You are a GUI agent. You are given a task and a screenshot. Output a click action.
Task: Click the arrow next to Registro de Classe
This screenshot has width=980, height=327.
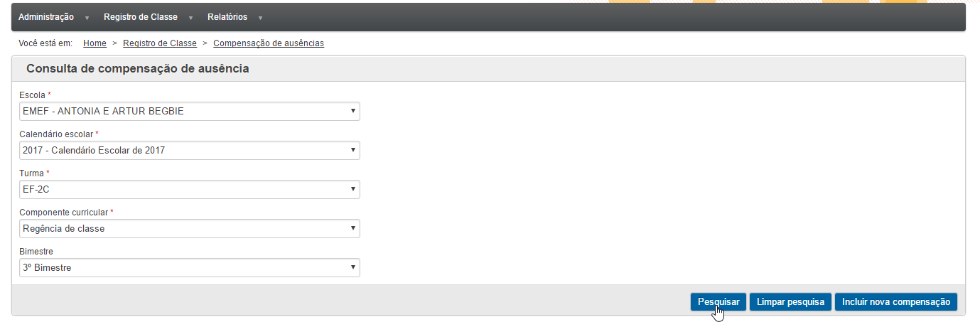(x=190, y=18)
